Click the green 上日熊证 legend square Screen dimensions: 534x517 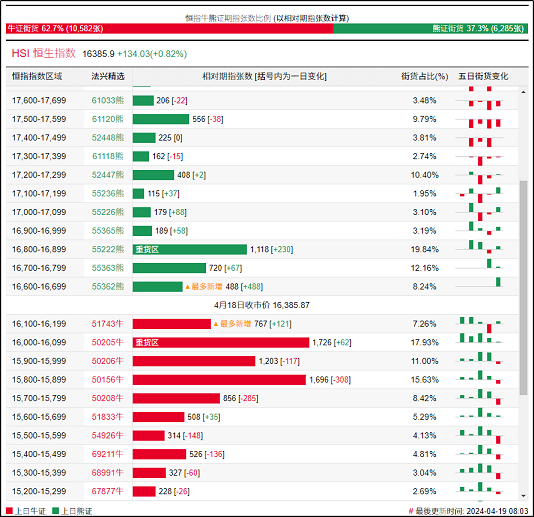[56, 511]
